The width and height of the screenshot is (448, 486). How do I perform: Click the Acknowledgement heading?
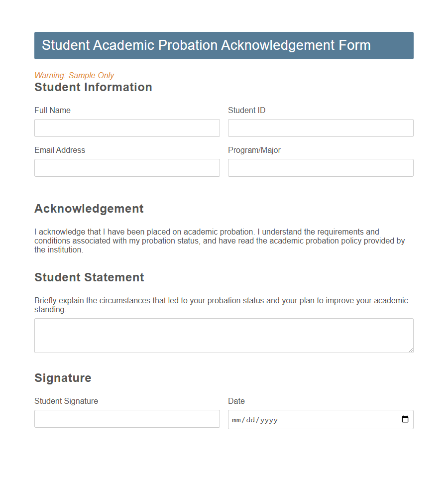pyautogui.click(x=89, y=209)
